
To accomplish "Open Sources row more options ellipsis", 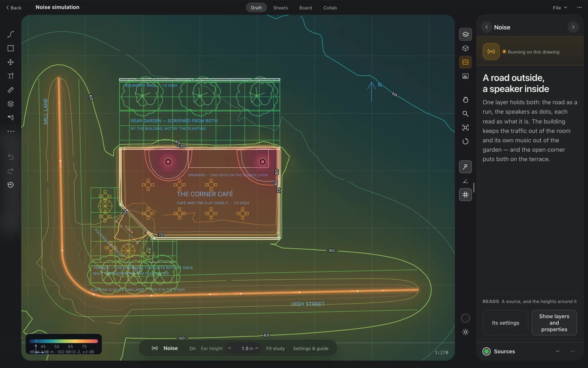I will 573,351.
